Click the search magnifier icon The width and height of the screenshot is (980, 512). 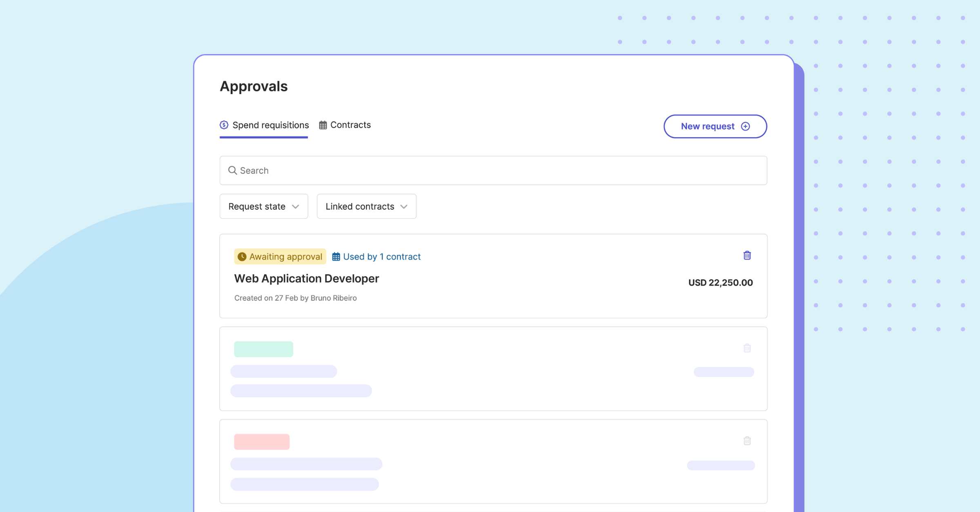click(232, 170)
